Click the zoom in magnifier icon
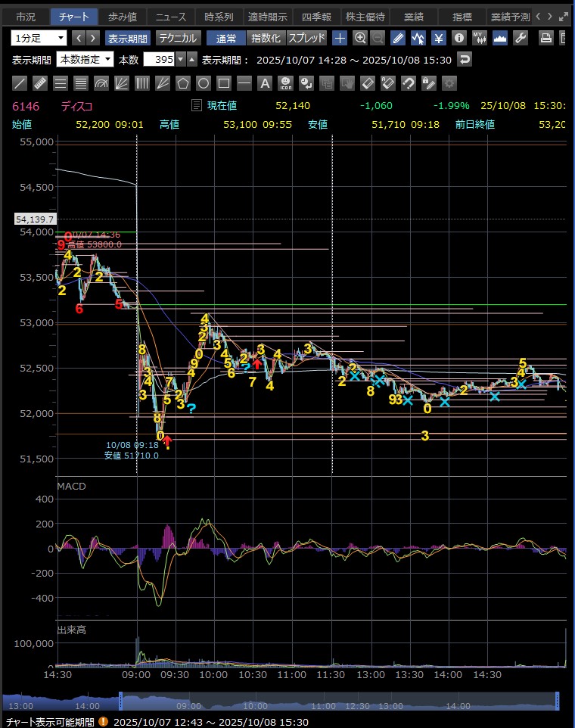This screenshot has width=575, height=728. pyautogui.click(x=360, y=38)
